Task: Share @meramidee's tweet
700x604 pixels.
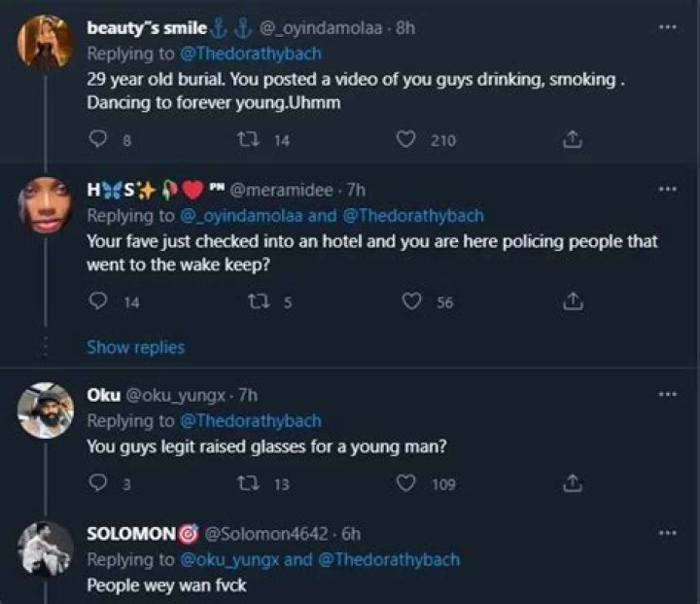Action: [574, 302]
